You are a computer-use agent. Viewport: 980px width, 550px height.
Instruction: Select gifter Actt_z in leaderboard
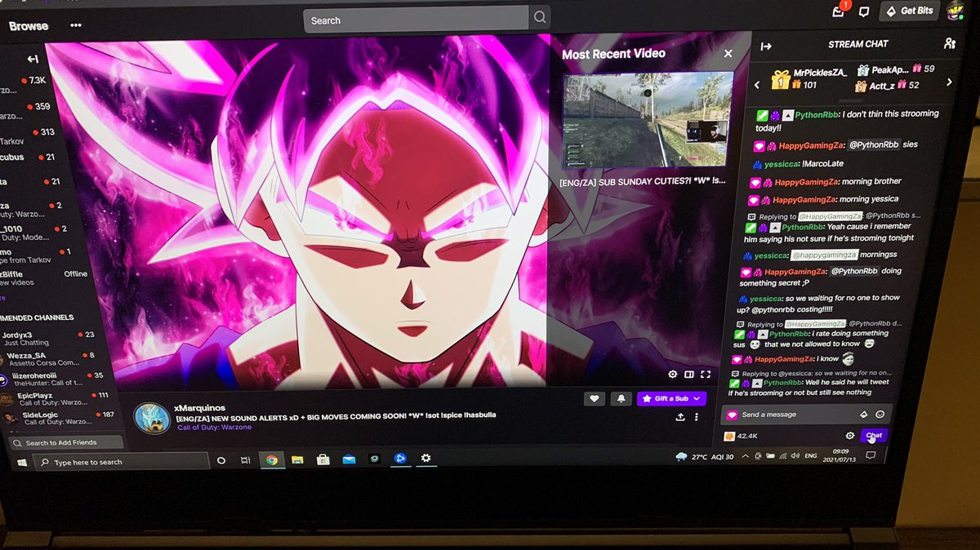pyautogui.click(x=887, y=85)
